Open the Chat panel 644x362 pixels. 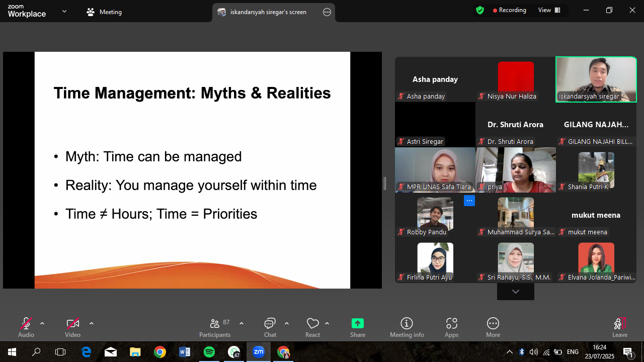(270, 327)
